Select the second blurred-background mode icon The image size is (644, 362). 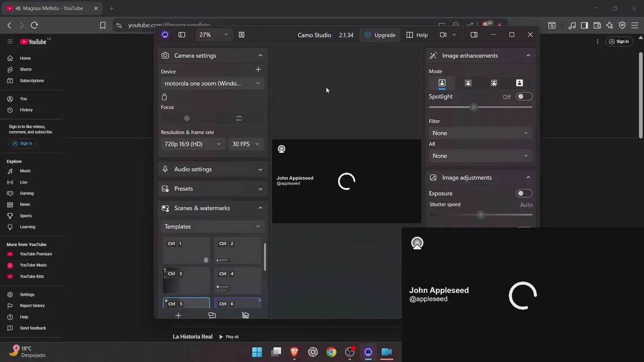pos(468,83)
